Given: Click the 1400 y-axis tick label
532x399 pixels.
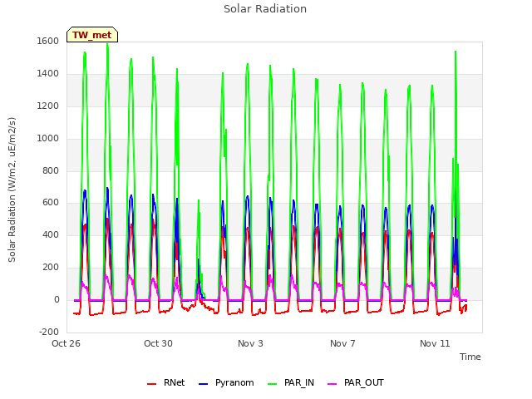Looking at the screenshot, I should [48, 73].
